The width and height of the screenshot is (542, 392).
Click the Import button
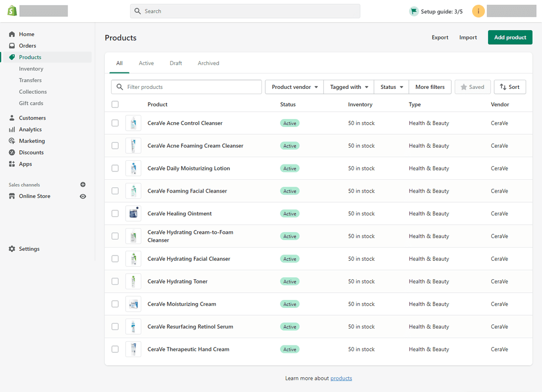468,38
